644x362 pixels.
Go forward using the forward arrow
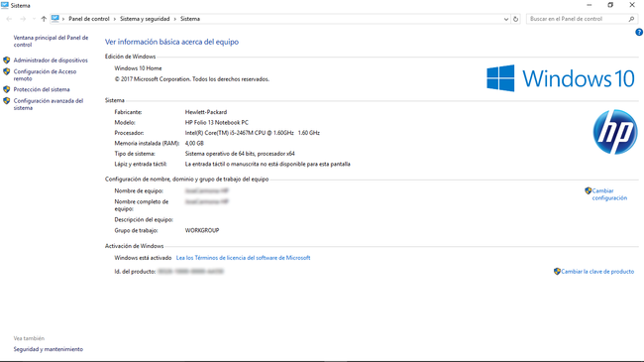click(23, 19)
